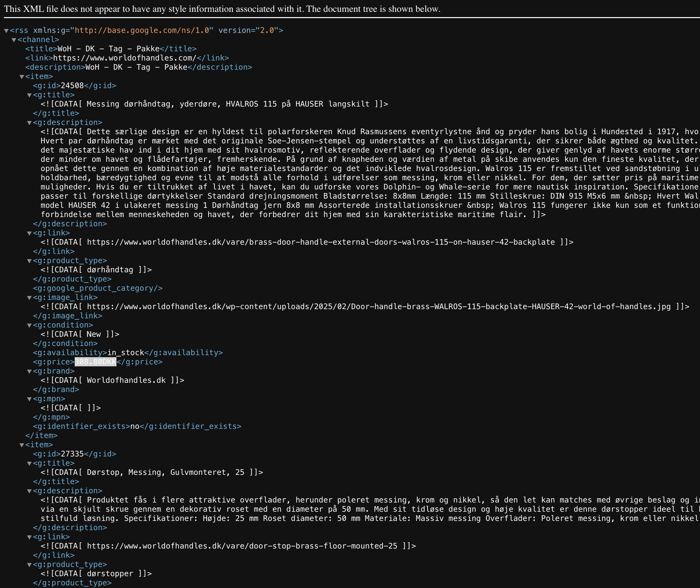The image size is (700, 588).
Task: Collapse the g:mpn node
Action: [x=29, y=399]
